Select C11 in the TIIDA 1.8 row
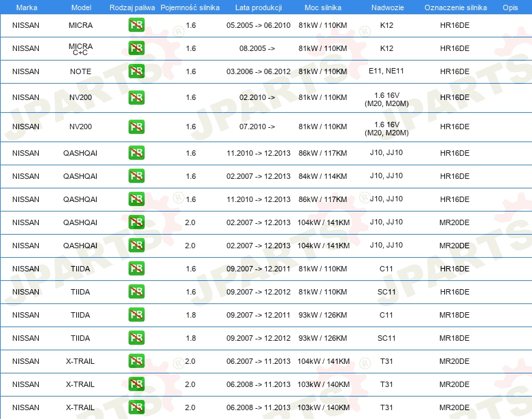532x419 pixels. click(386, 315)
